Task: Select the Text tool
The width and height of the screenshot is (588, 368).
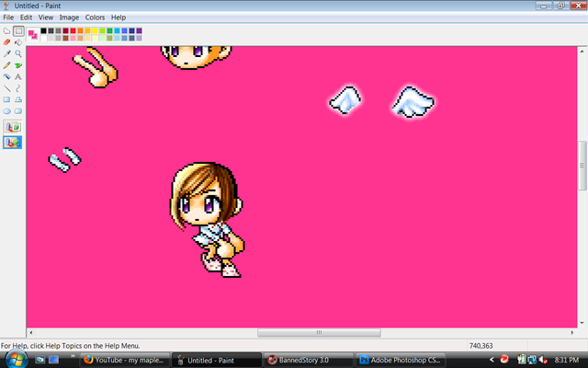Action: click(18, 76)
